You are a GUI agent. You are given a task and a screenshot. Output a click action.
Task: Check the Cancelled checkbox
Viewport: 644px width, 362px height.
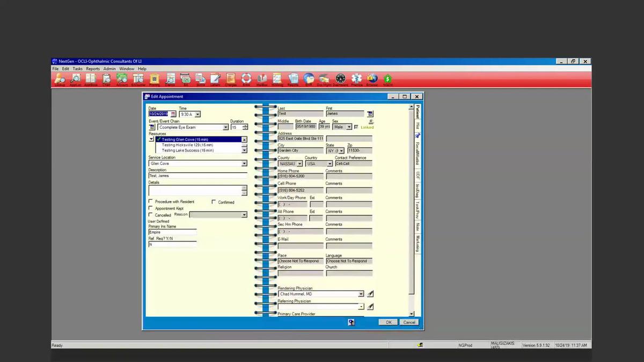[151, 215]
